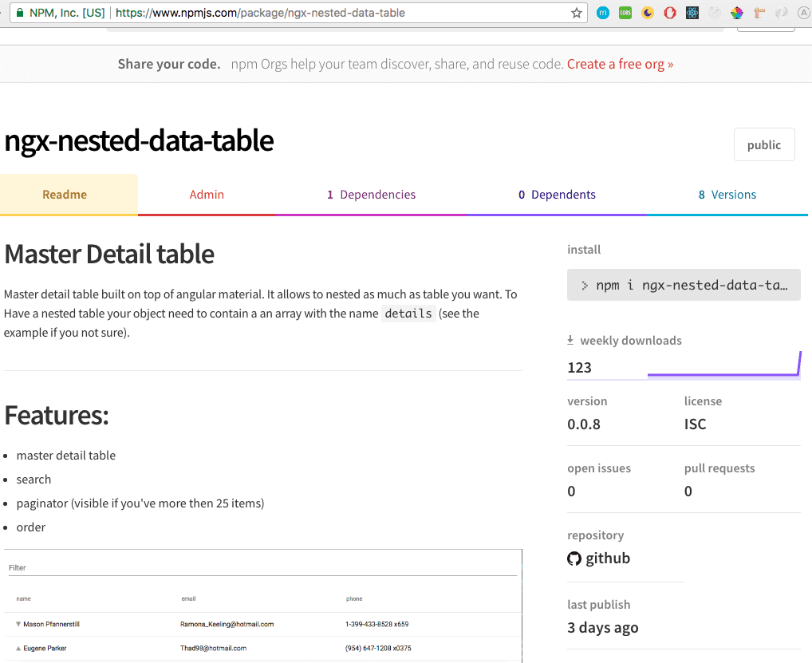This screenshot has width=812, height=663.
Task: Click email Ramona_Keeling@hotmail.com
Action: (x=227, y=625)
